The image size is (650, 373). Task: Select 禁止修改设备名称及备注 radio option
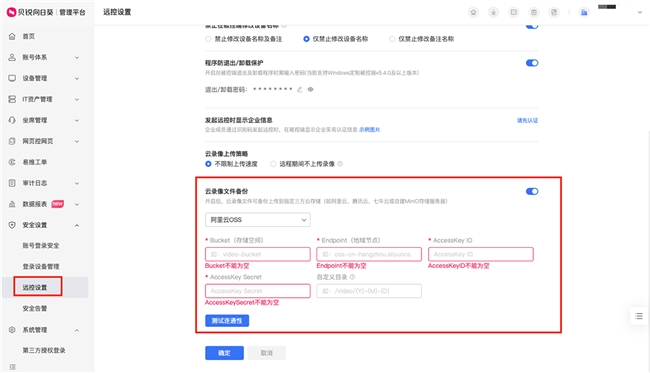[208, 39]
